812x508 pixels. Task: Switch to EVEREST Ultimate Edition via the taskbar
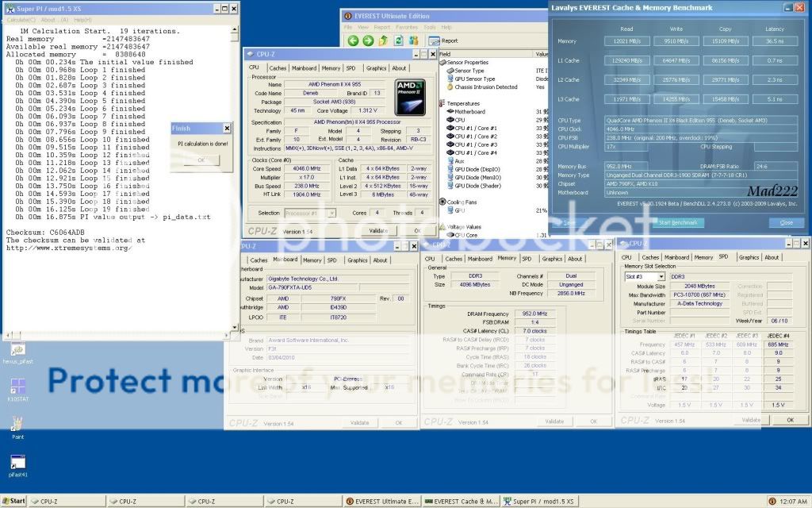tap(381, 502)
